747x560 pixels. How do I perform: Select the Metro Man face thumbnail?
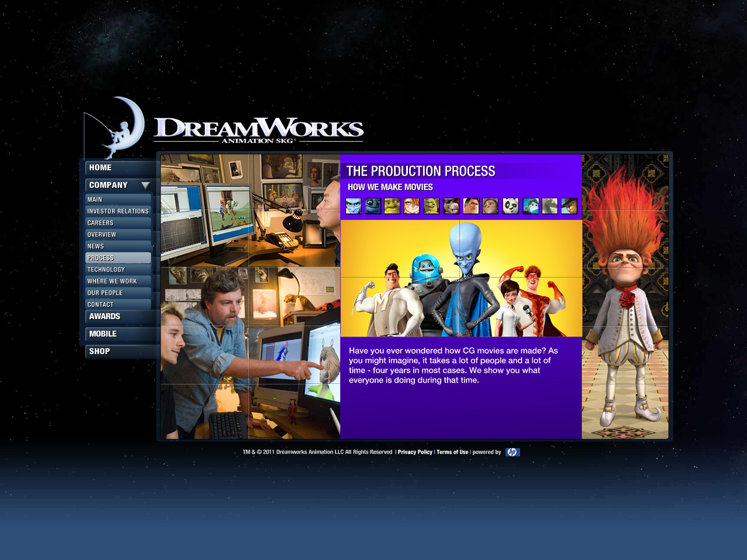pyautogui.click(x=471, y=206)
